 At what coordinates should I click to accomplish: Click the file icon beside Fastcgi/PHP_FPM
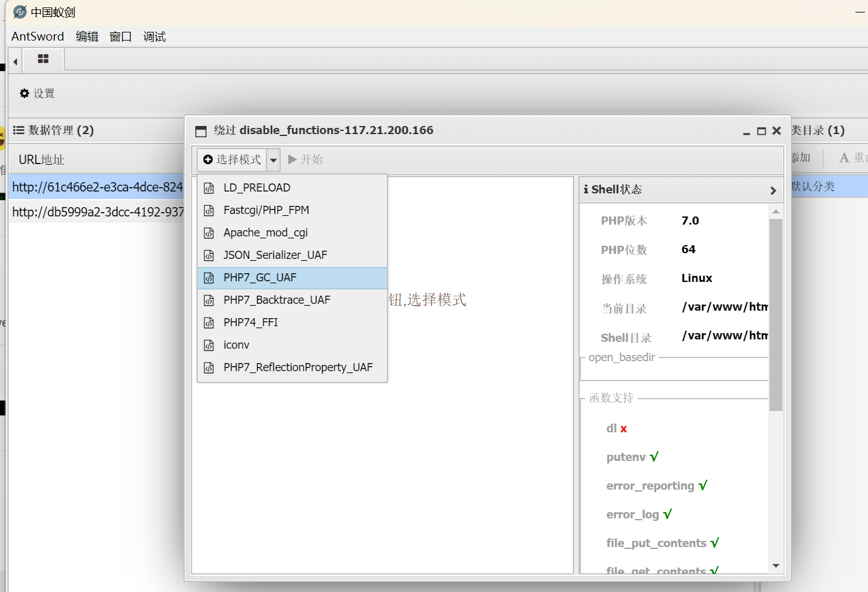[209, 210]
